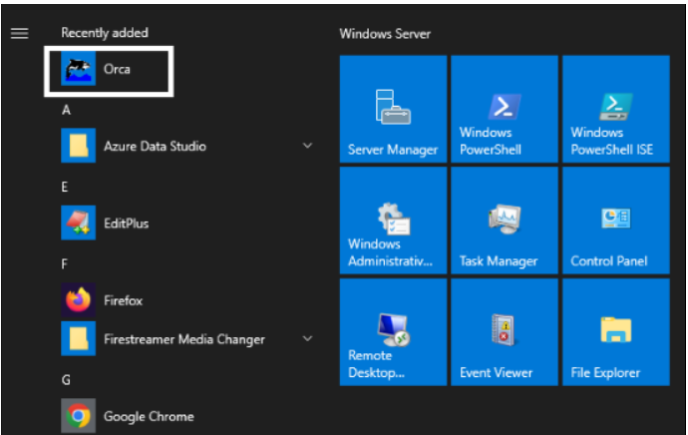Expand the Azure Data Studio chevron
688x435 pixels.
308,146
